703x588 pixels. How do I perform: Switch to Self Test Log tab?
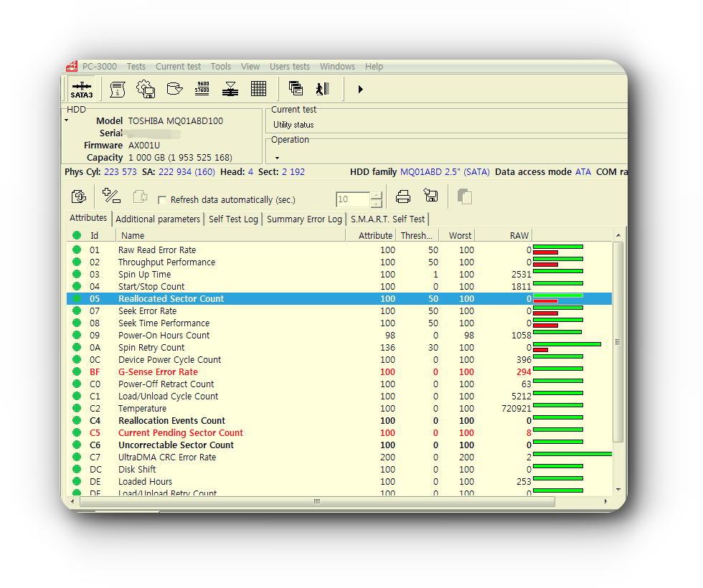point(233,219)
